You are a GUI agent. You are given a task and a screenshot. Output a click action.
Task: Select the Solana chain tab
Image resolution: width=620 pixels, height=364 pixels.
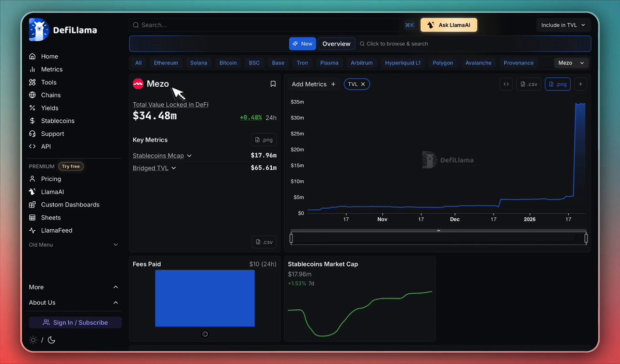click(x=198, y=63)
